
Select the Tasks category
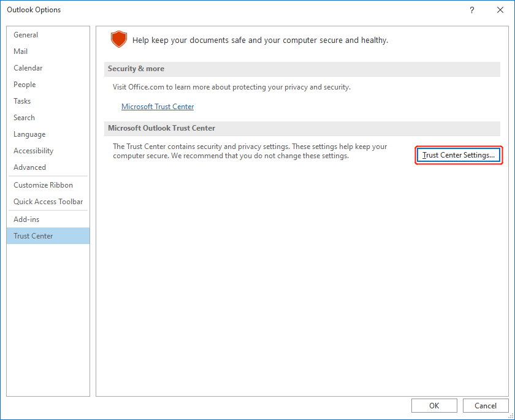coord(22,101)
